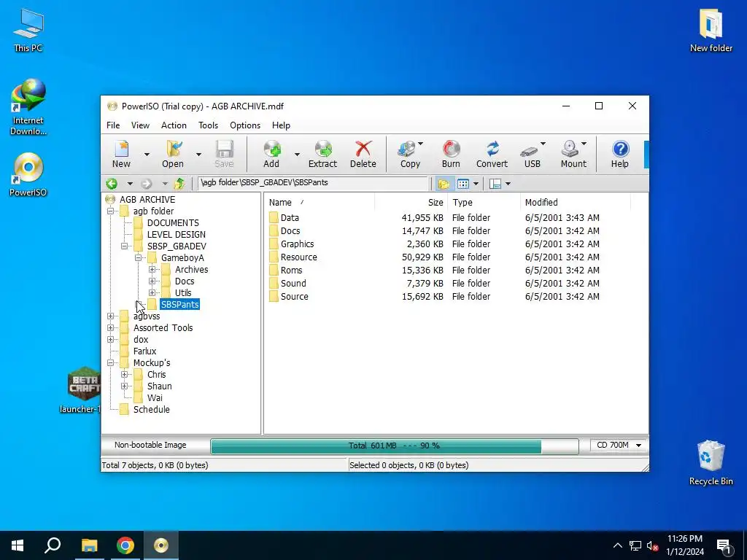The height and width of the screenshot is (560, 747).
Task: Open the Action menu
Action: coord(174,125)
